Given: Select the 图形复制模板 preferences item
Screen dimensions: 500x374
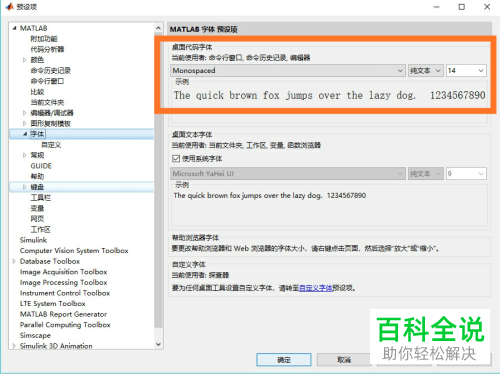Looking at the screenshot, I should [51, 124].
